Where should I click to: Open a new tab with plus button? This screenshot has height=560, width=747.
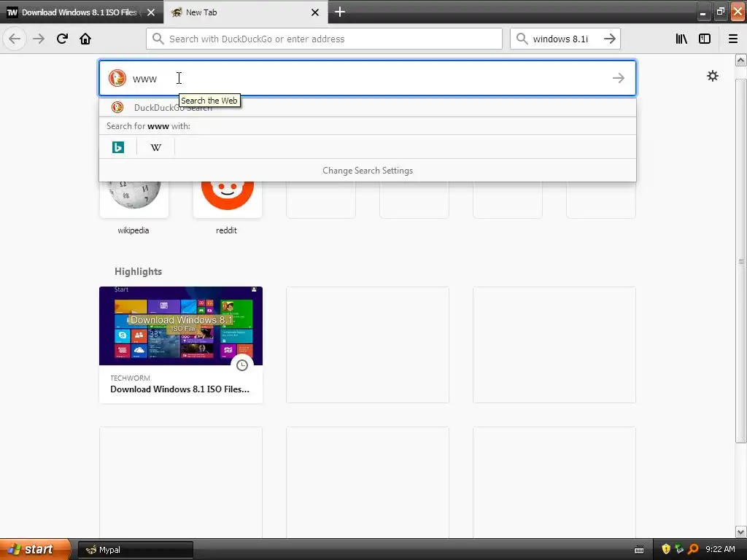[x=340, y=12]
